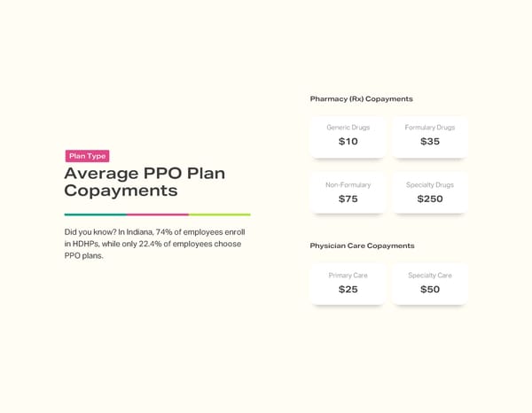
Task: Click the pink segment of the divider line
Action: tap(157, 214)
